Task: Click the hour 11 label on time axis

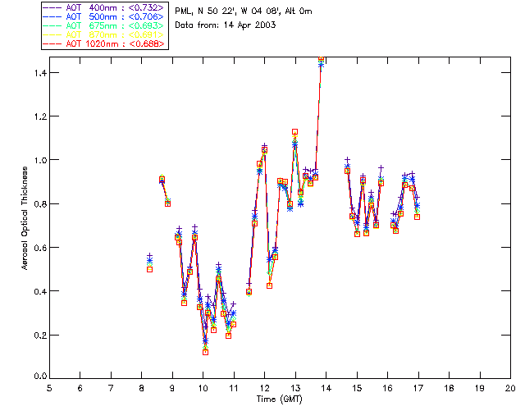Action: (234, 388)
